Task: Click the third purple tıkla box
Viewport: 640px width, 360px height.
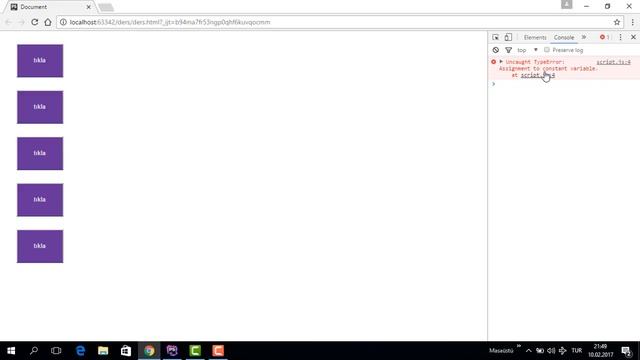Action: [x=40, y=153]
